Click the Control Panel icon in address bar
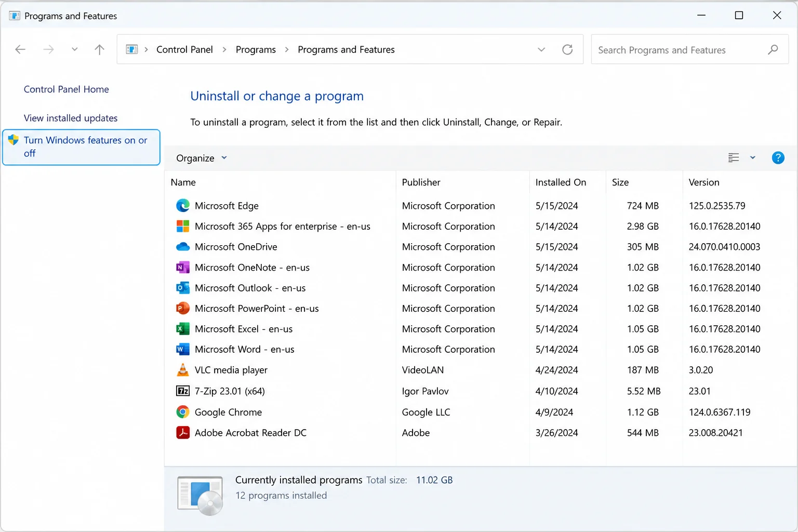Image resolution: width=798 pixels, height=532 pixels. pyautogui.click(x=132, y=49)
